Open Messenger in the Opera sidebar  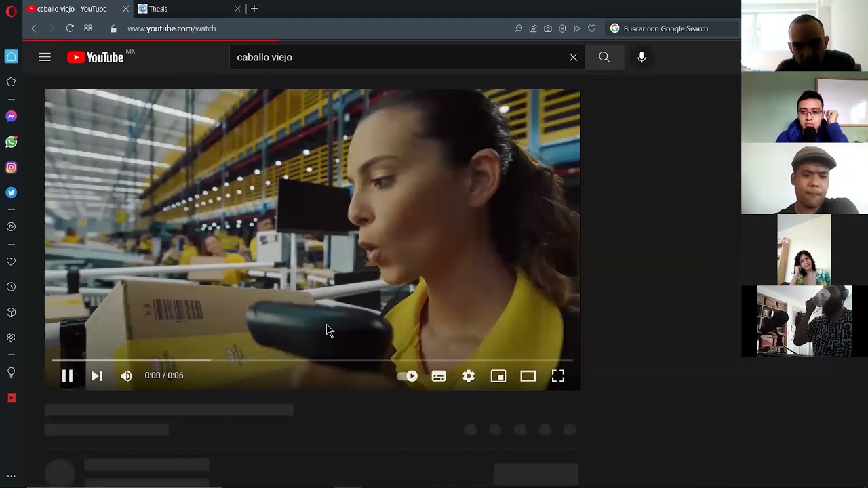click(11, 117)
